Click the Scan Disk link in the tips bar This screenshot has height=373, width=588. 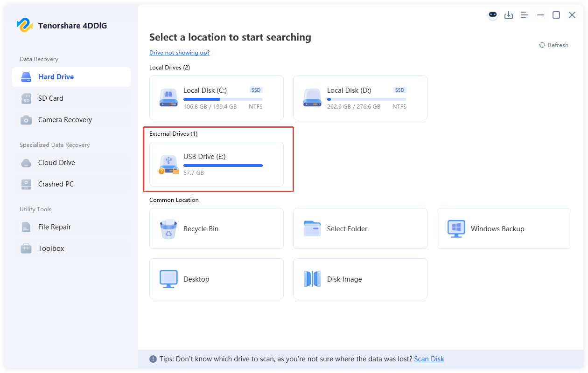tap(429, 359)
